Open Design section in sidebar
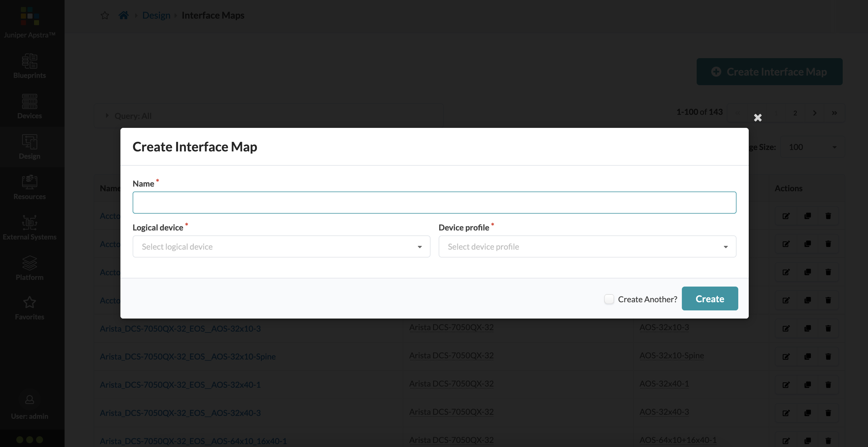The height and width of the screenshot is (447, 868). point(30,147)
